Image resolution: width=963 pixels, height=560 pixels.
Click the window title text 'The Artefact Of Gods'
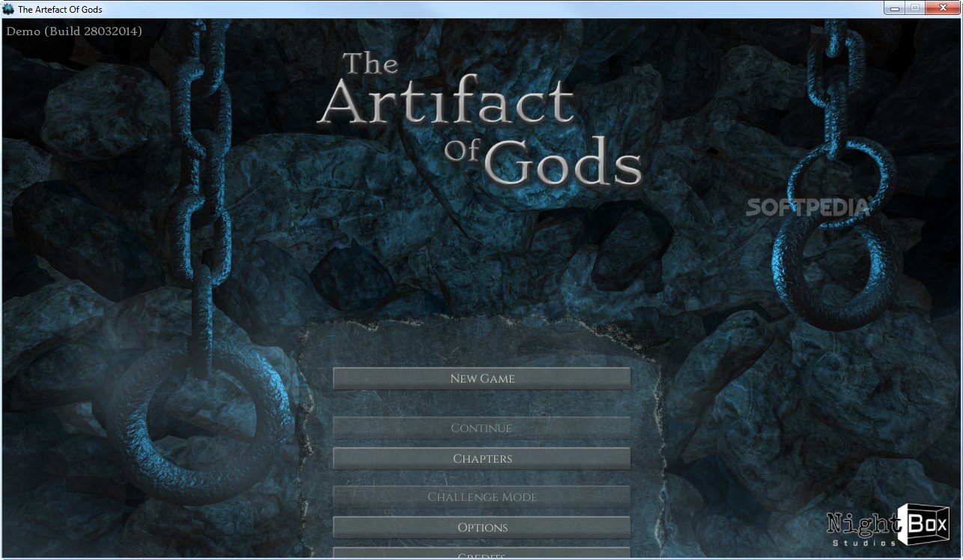pyautogui.click(x=60, y=10)
